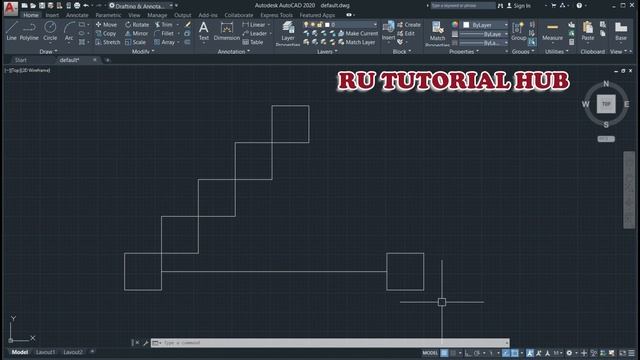The image size is (640, 360).
Task: Toggle object snap tracking in status bar
Action: click(506, 353)
